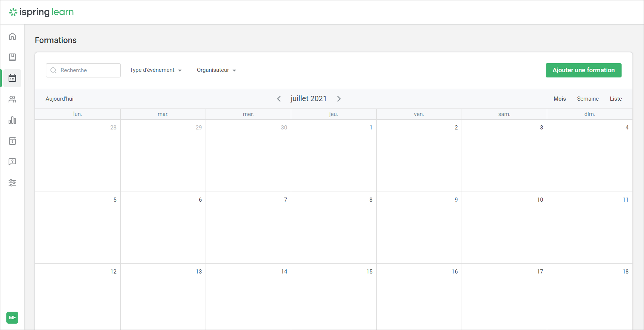Select the Calendar icon in sidebar
The height and width of the screenshot is (330, 644).
[x=12, y=78]
